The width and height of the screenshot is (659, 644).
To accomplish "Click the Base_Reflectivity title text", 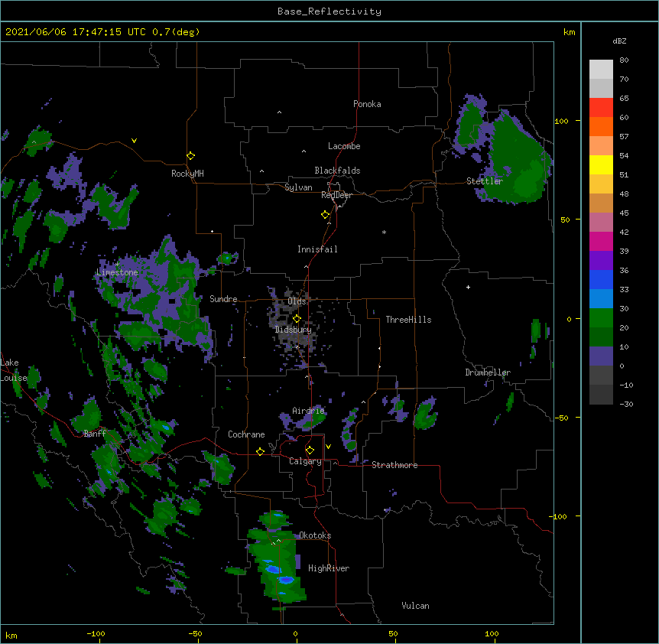I will pyautogui.click(x=329, y=11).
